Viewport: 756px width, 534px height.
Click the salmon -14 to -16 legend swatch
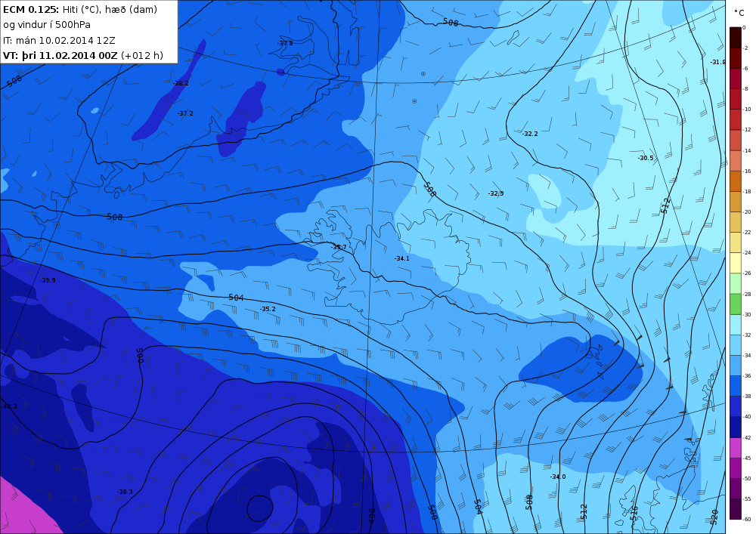pos(736,161)
